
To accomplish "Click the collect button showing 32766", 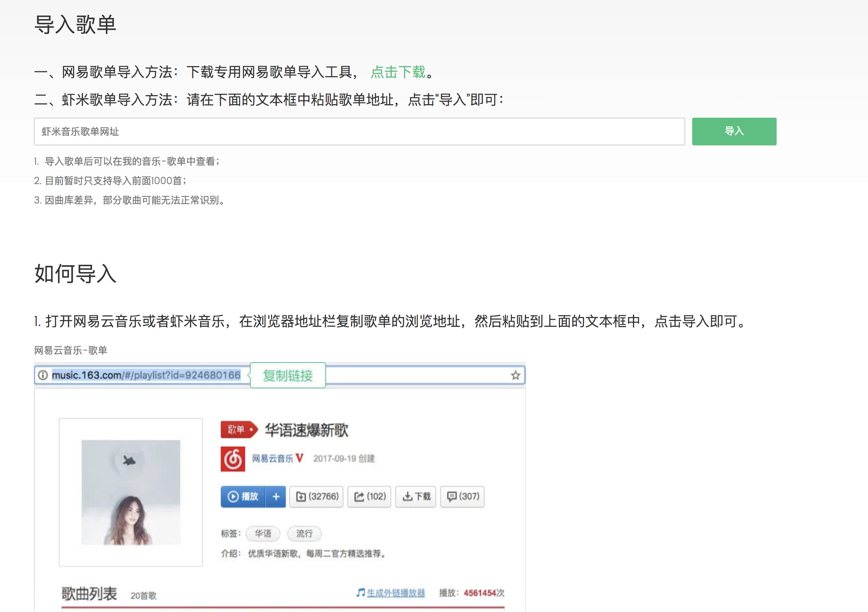I will (x=317, y=496).
